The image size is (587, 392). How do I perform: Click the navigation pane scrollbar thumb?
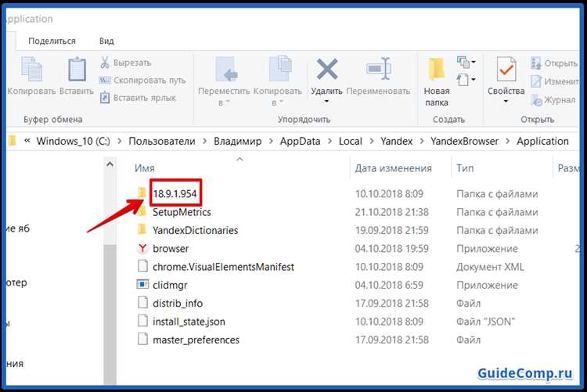(110, 314)
